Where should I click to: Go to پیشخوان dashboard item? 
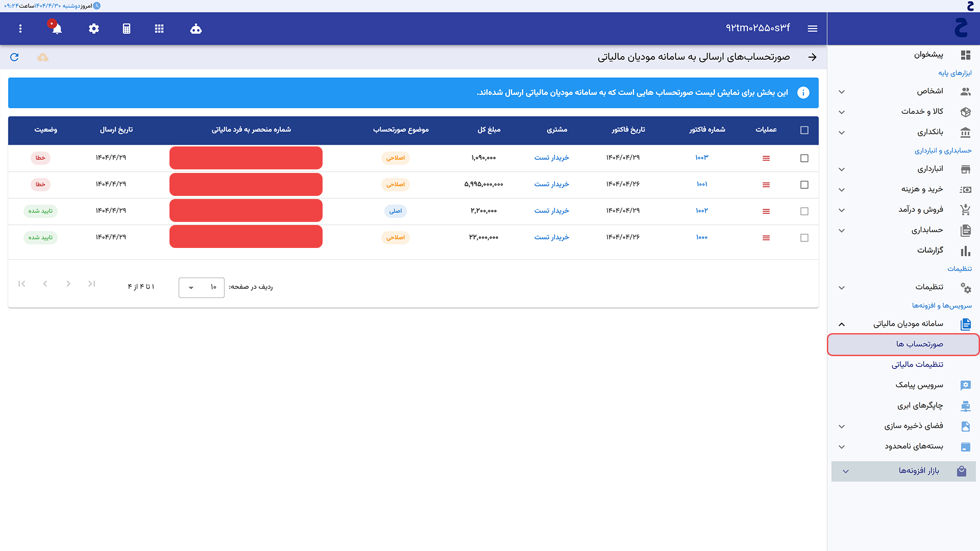[928, 55]
